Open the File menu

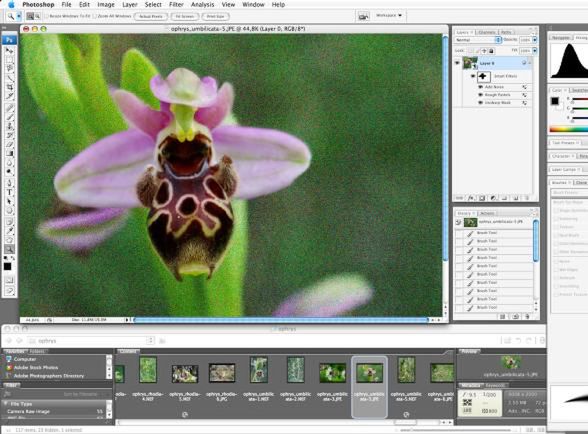[66, 5]
